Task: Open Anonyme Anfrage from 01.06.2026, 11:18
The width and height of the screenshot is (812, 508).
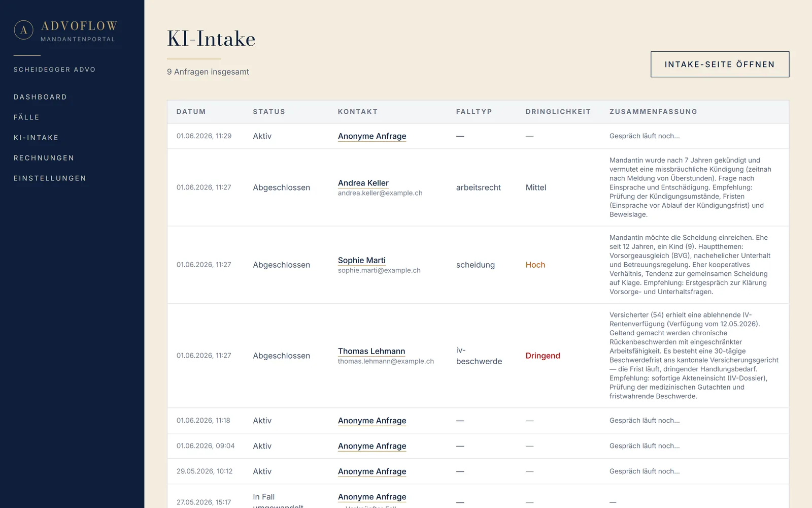Action: [372, 421]
